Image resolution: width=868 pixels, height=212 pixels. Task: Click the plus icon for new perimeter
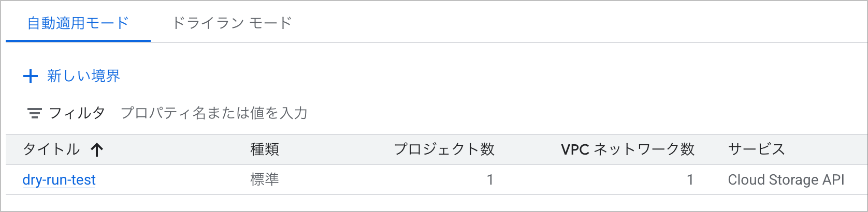[31, 77]
